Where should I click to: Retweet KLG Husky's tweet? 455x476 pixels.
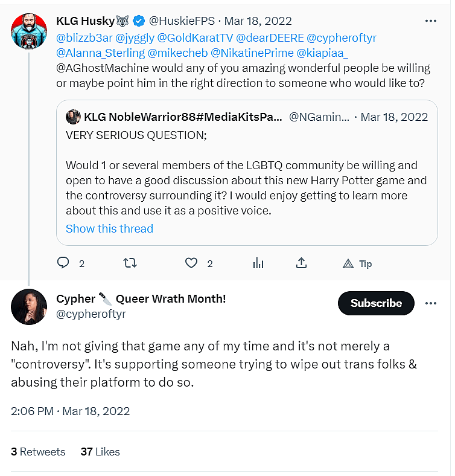point(130,263)
